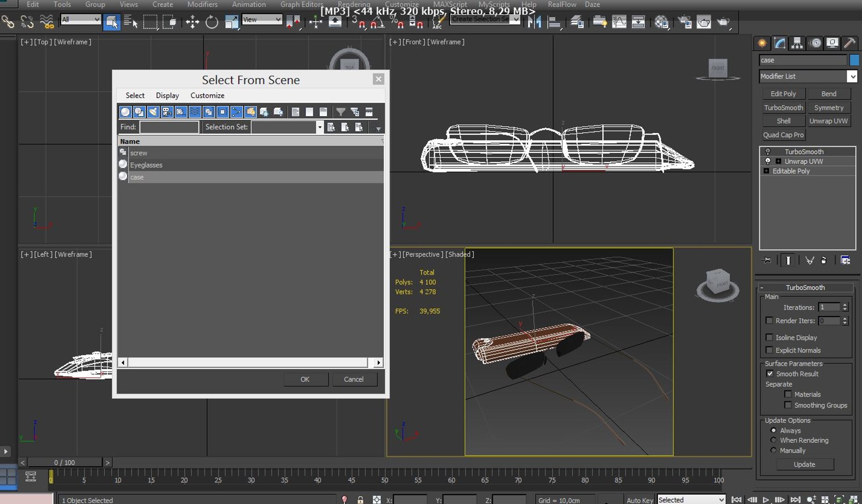Open the Customize menu in dialog
Screen dimensions: 862x504
[207, 95]
